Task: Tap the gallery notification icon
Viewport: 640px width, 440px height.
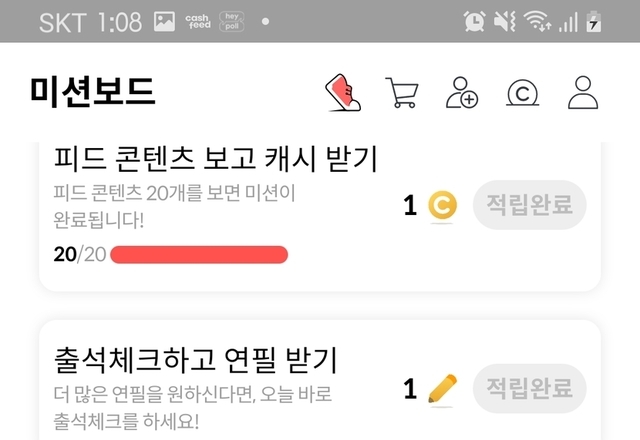Action: coord(164,22)
